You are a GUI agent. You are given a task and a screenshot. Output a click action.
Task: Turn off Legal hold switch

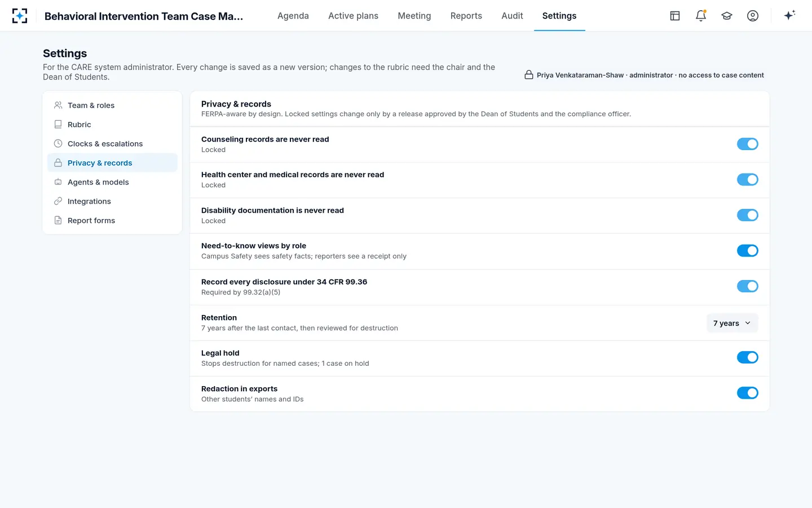pyautogui.click(x=747, y=357)
